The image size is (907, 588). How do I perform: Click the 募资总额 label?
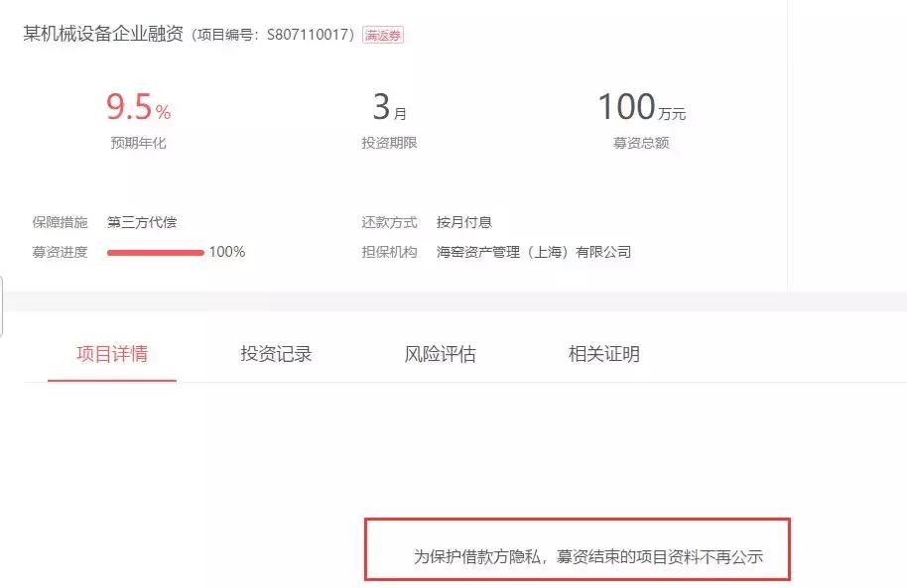pyautogui.click(x=641, y=143)
